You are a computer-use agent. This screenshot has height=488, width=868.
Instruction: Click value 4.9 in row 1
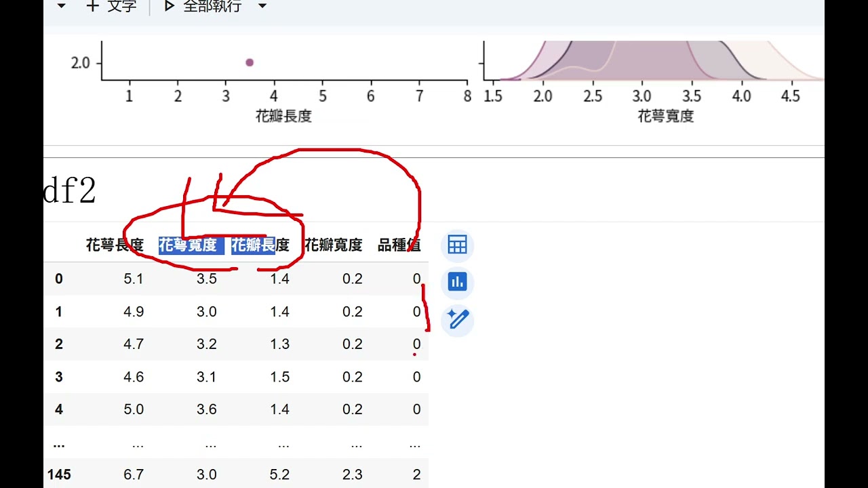[134, 312]
